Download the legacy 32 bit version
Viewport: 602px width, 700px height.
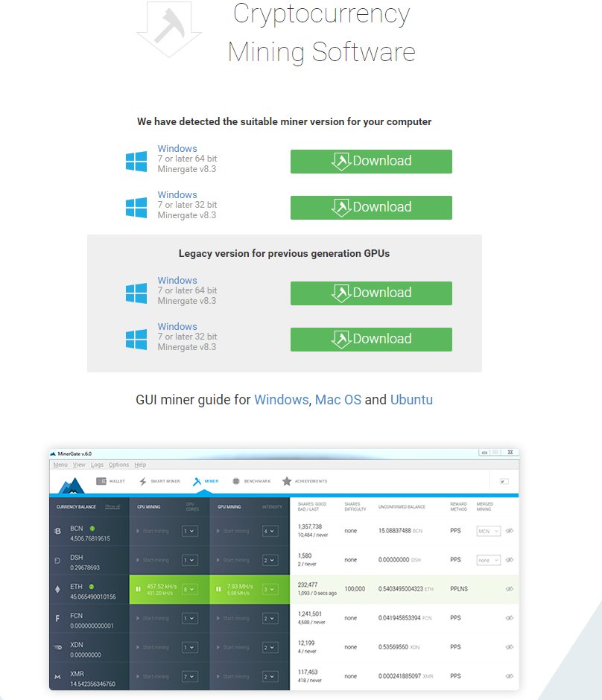371,340
